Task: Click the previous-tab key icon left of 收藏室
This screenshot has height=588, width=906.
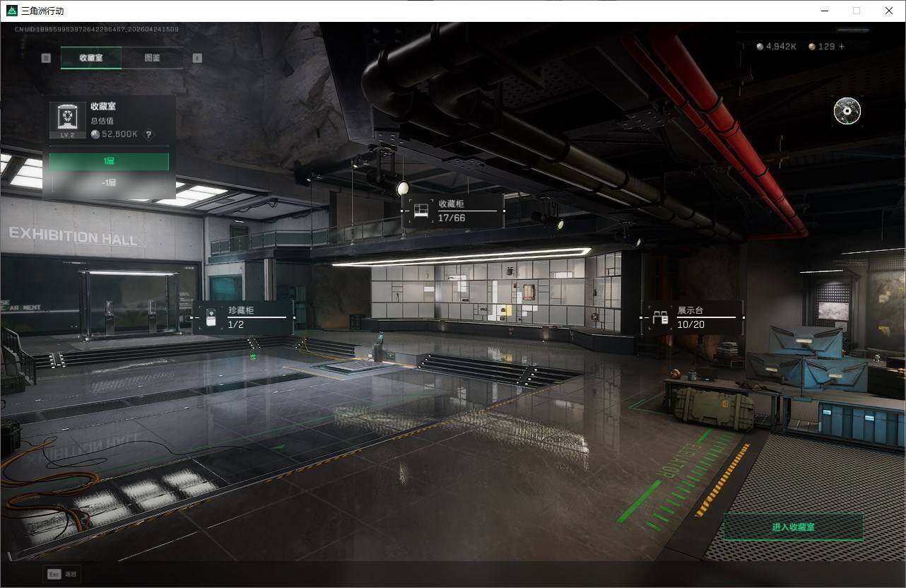Action: coord(46,58)
